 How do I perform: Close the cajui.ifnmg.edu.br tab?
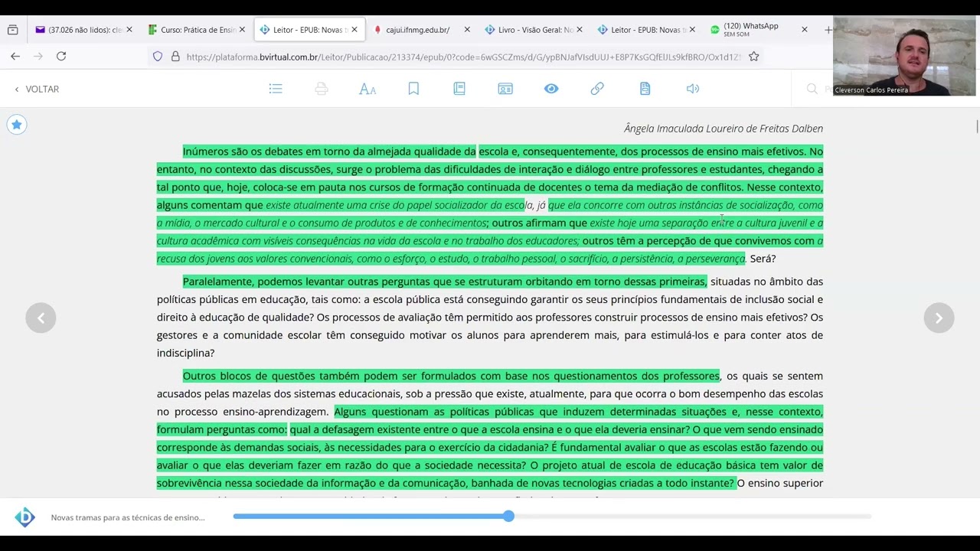(467, 30)
